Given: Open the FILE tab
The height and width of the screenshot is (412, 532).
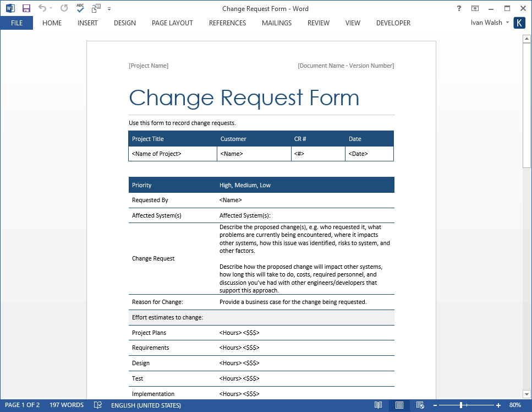Looking at the screenshot, I should tap(17, 23).
